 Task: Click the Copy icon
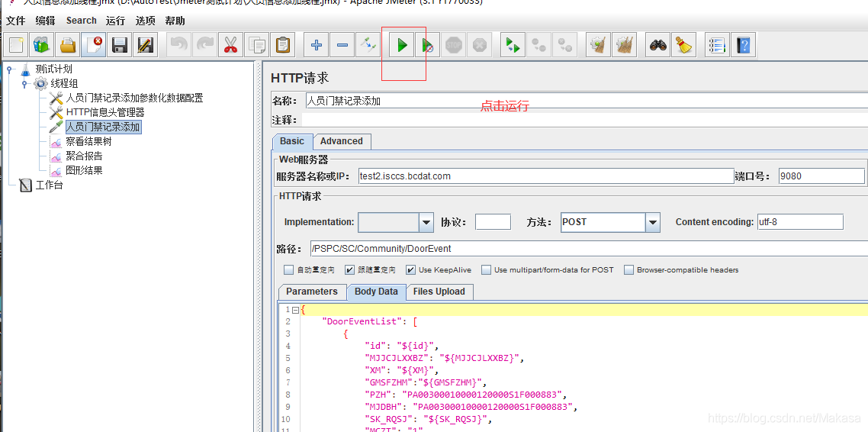pos(256,45)
